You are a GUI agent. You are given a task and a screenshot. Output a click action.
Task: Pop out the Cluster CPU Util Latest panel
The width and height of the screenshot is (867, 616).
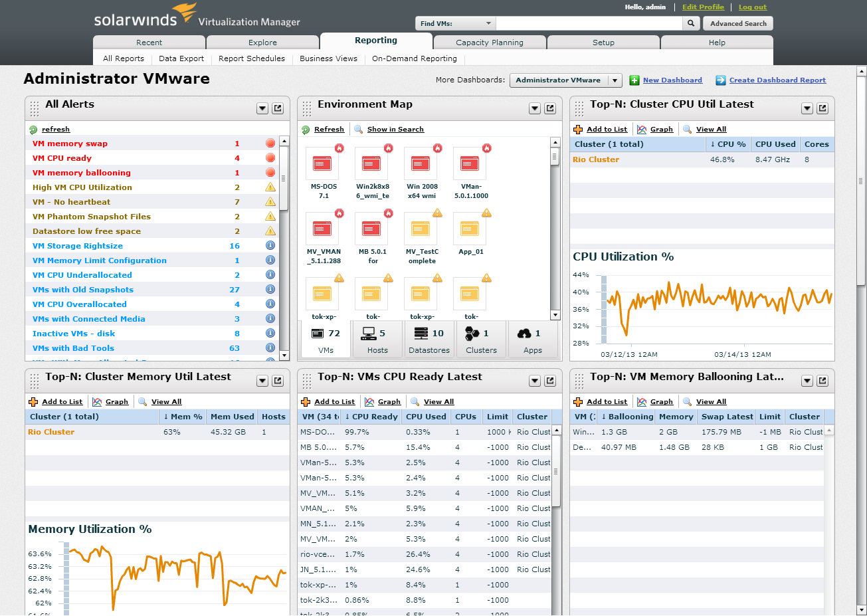tap(822, 108)
